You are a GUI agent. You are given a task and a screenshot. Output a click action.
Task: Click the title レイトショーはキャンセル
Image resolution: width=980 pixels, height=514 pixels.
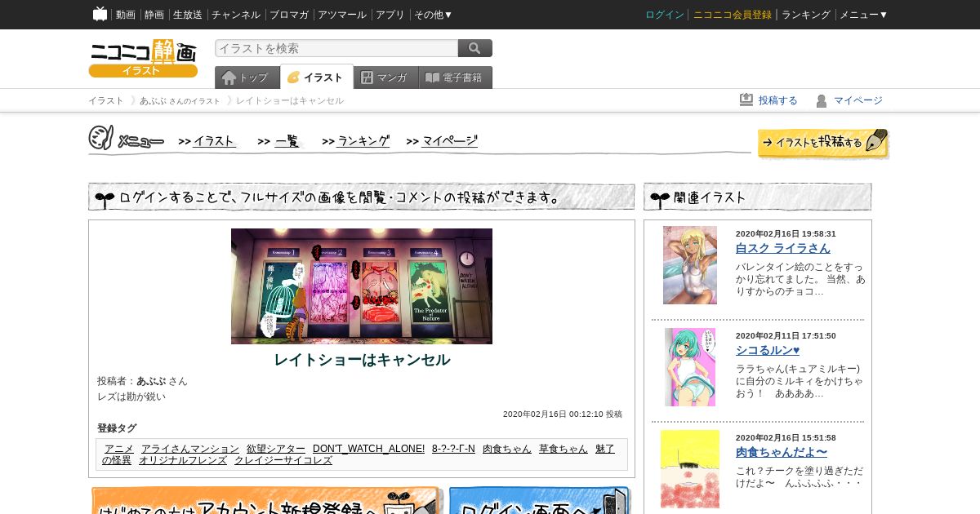(x=362, y=360)
